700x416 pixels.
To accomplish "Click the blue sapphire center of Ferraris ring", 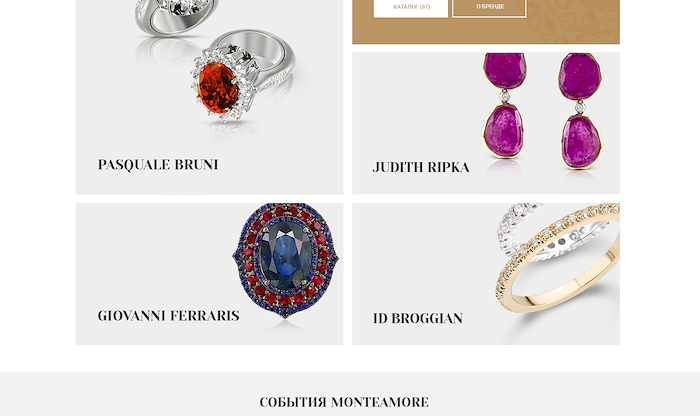I will coord(286,256).
